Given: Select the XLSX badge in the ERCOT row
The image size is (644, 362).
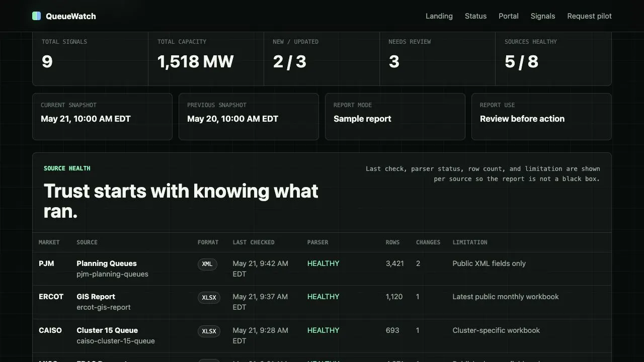Looking at the screenshot, I should (209, 298).
